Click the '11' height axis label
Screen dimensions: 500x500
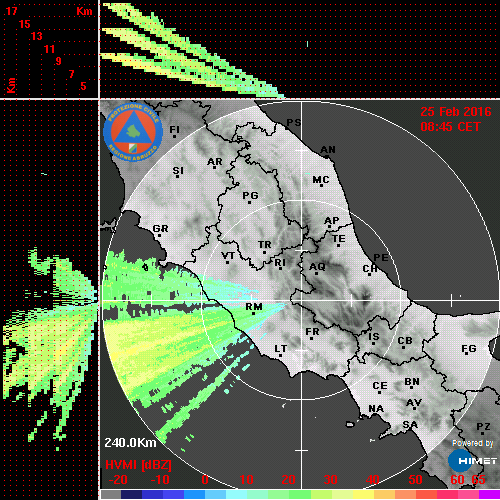click(x=49, y=49)
